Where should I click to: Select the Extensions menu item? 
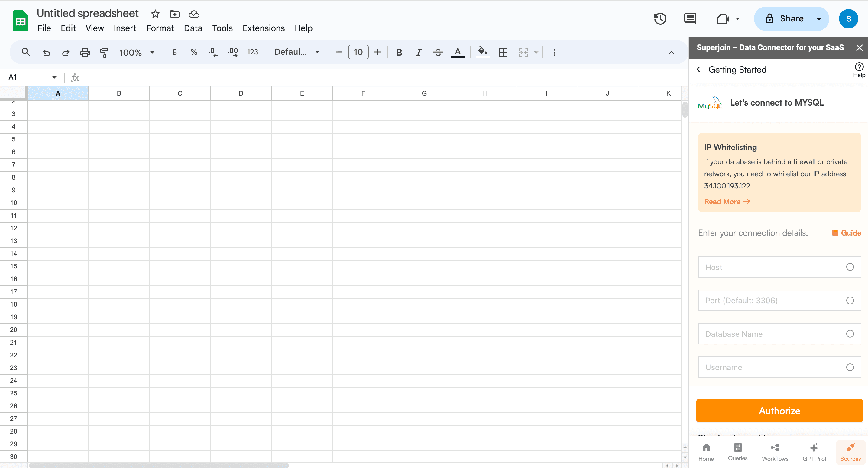[263, 28]
